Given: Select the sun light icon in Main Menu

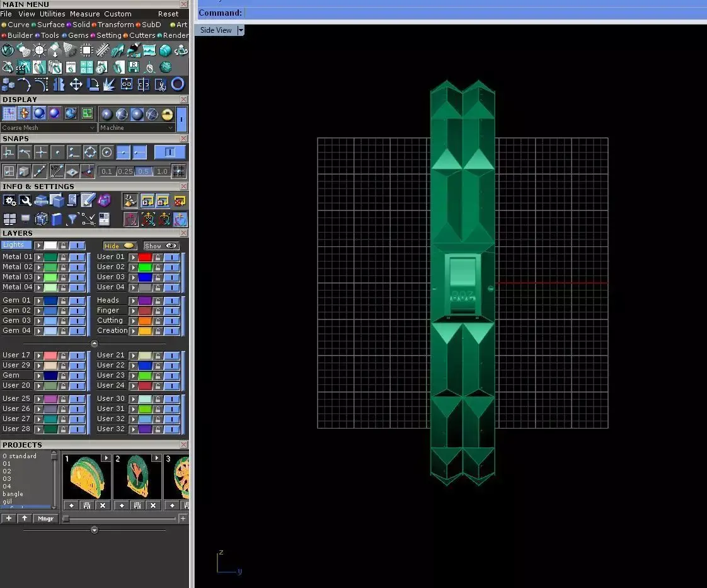Looking at the screenshot, I should pyautogui.click(x=40, y=50).
